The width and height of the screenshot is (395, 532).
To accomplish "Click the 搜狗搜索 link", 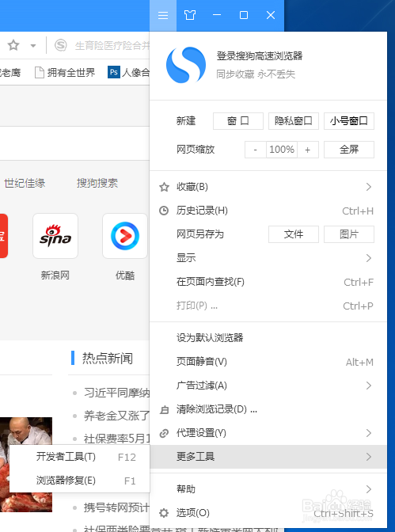I will click(x=97, y=183).
